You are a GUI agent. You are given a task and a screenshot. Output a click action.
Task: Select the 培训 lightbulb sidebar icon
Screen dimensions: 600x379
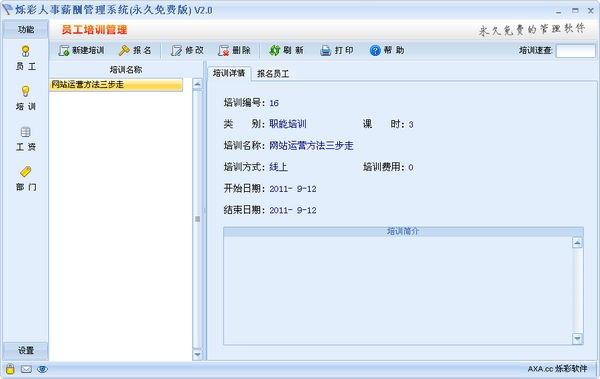coord(26,91)
